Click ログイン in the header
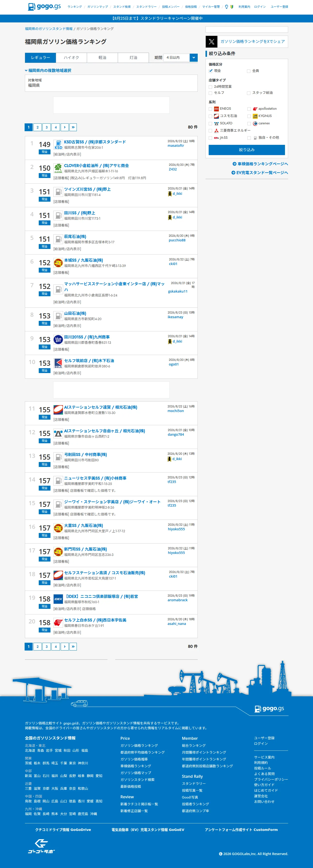The height and width of the screenshot is (868, 313). click(x=260, y=7)
